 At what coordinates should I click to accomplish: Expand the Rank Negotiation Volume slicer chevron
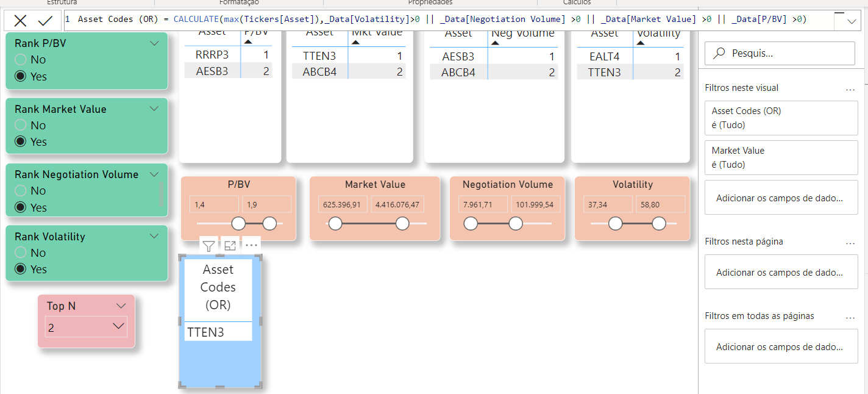(154, 174)
